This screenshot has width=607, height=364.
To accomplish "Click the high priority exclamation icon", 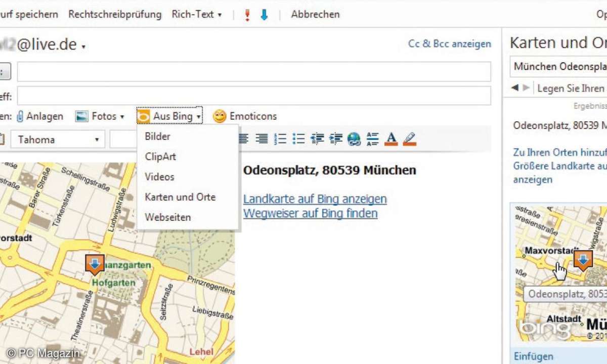I will [x=247, y=15].
